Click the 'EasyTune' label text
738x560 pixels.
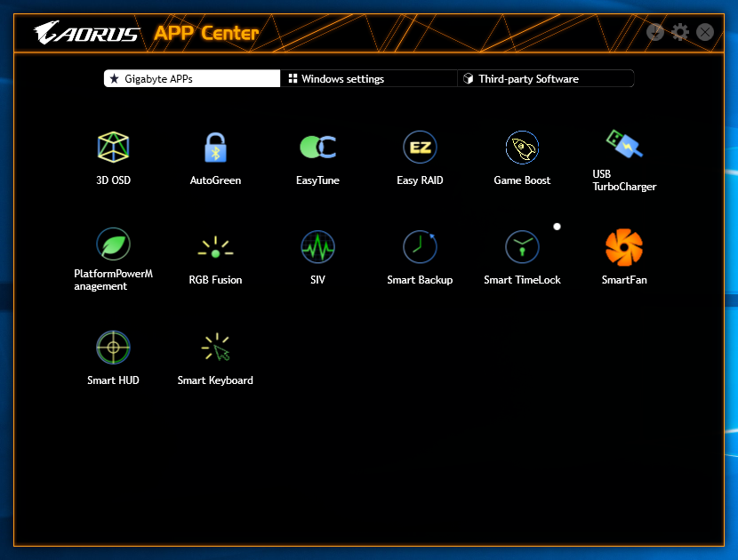point(317,180)
